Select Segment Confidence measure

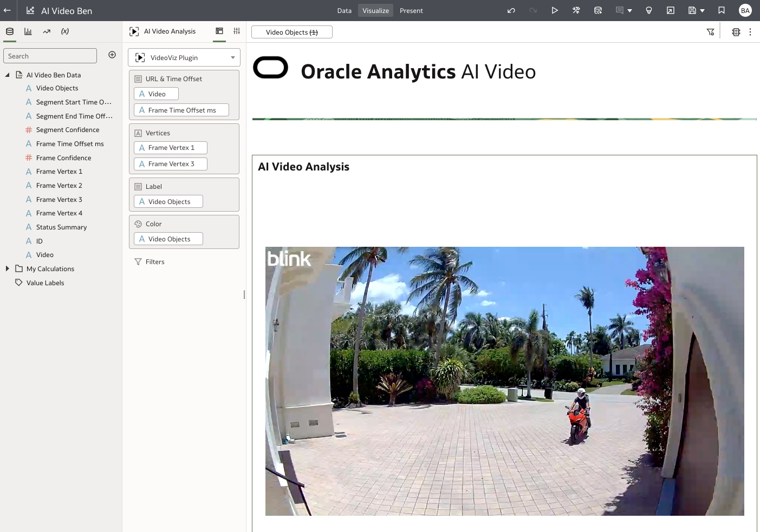click(67, 130)
